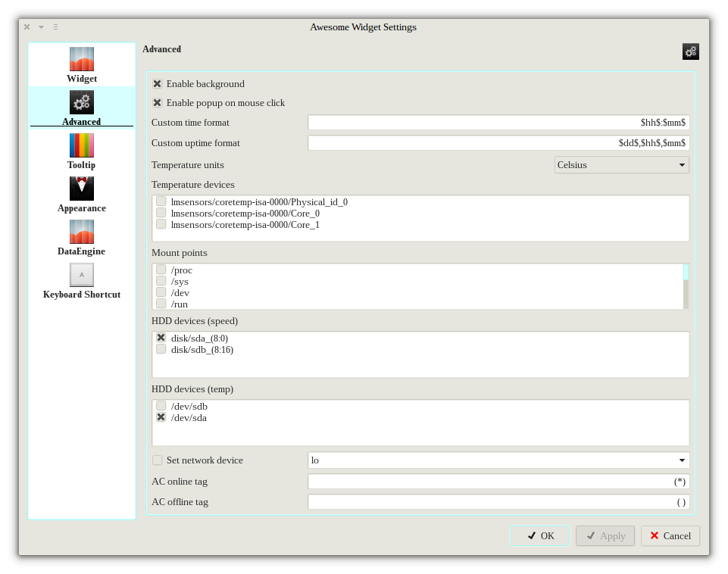Select the DataEngine icon in sidebar
This screenshot has width=728, height=574.
[x=82, y=232]
